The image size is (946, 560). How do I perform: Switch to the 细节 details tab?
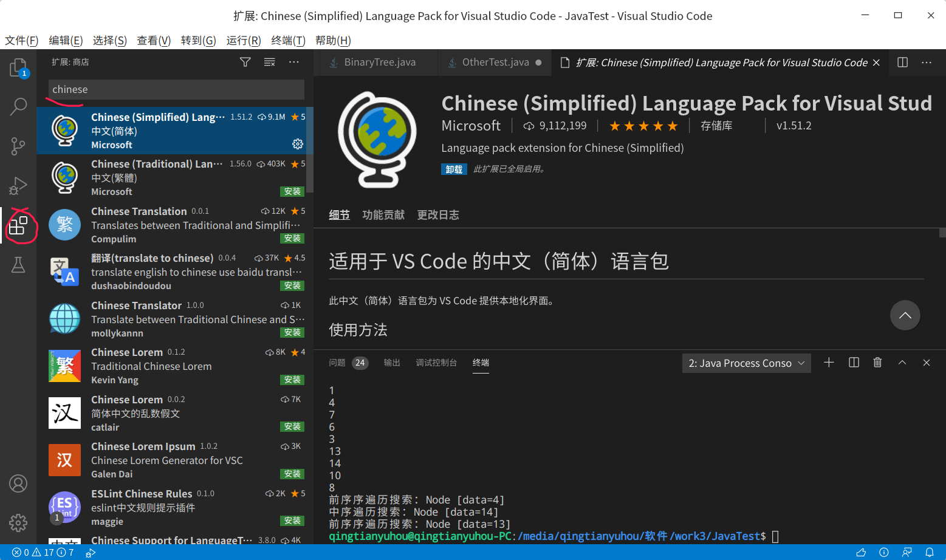click(x=340, y=215)
